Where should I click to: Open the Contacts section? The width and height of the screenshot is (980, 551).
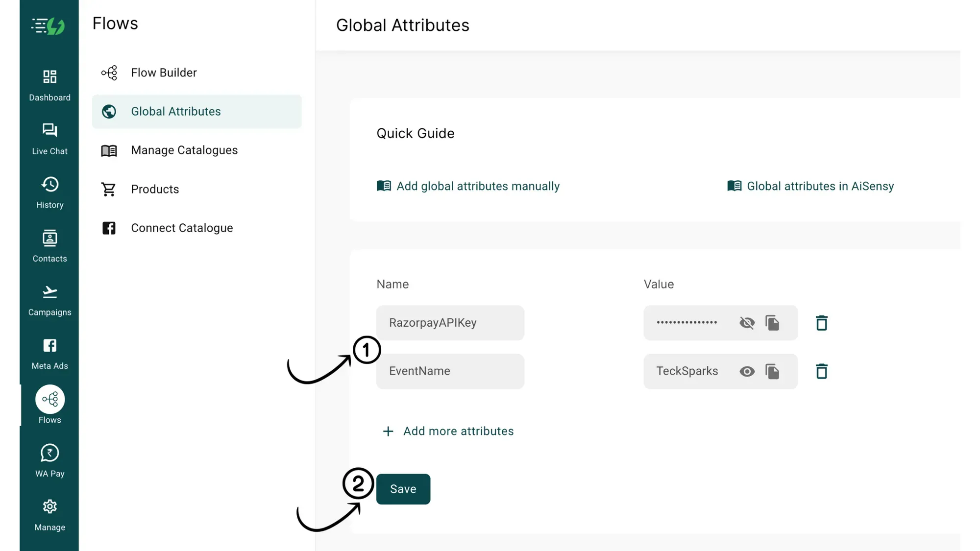point(49,246)
